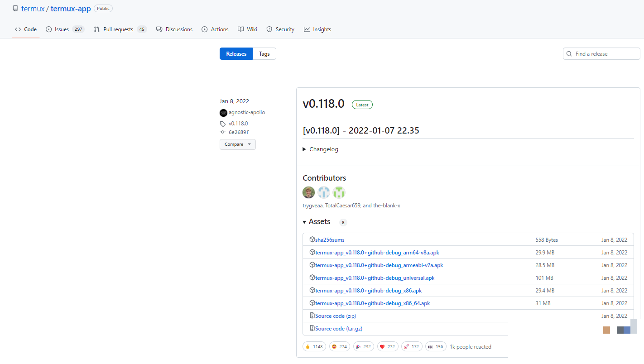Image resolution: width=644 pixels, height=364 pixels.
Task: Click the repository book icon beside termux
Action: [x=15, y=9]
